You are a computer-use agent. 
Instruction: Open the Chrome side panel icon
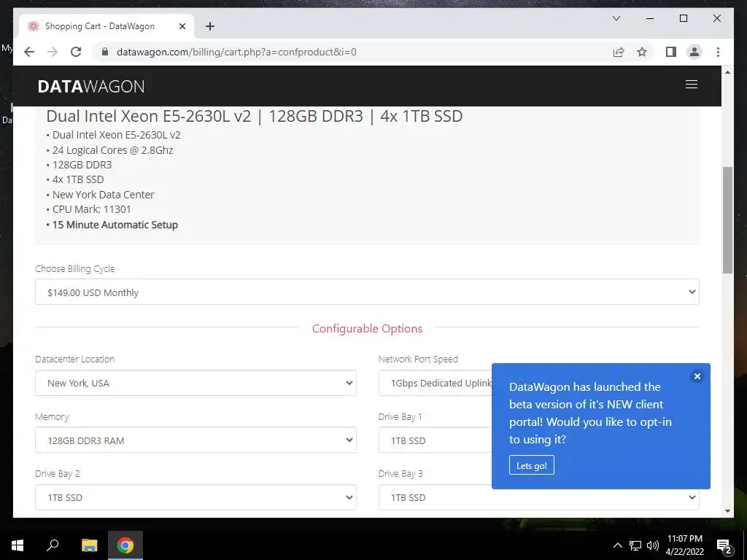click(x=671, y=52)
